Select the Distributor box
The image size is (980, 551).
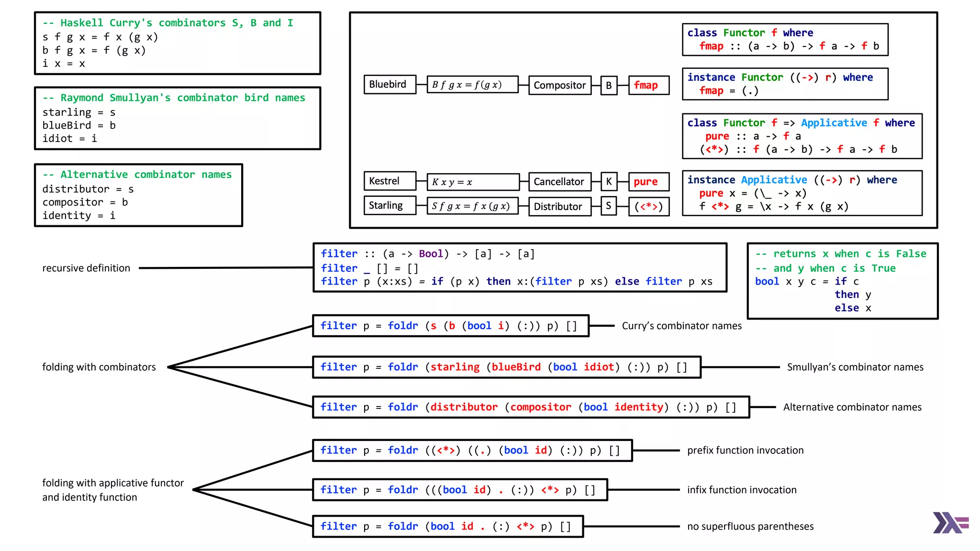(x=559, y=207)
